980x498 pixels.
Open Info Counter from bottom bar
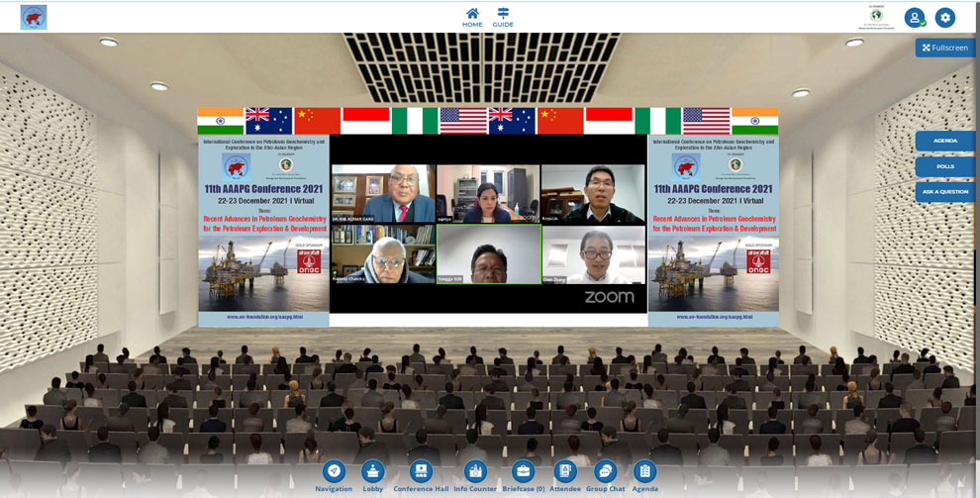[x=475, y=476]
